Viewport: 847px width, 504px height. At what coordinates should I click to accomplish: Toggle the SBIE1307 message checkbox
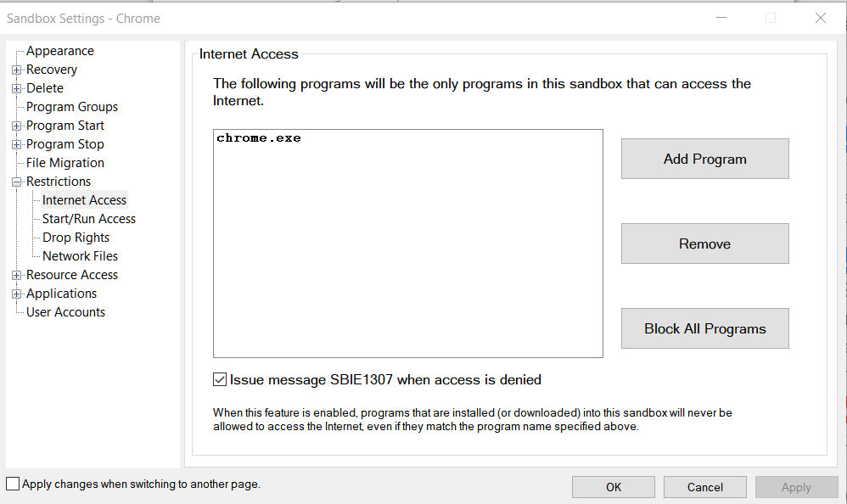[x=221, y=380]
